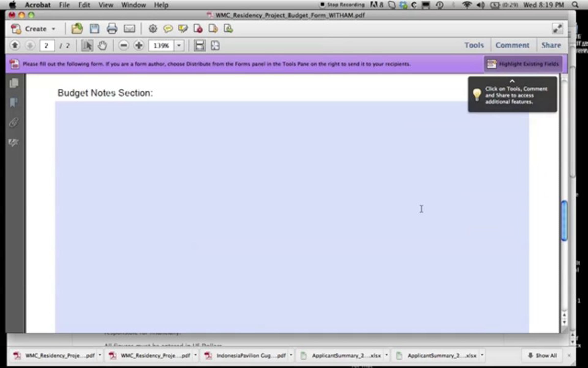
Task: Click the envelope email icon
Action: point(129,29)
